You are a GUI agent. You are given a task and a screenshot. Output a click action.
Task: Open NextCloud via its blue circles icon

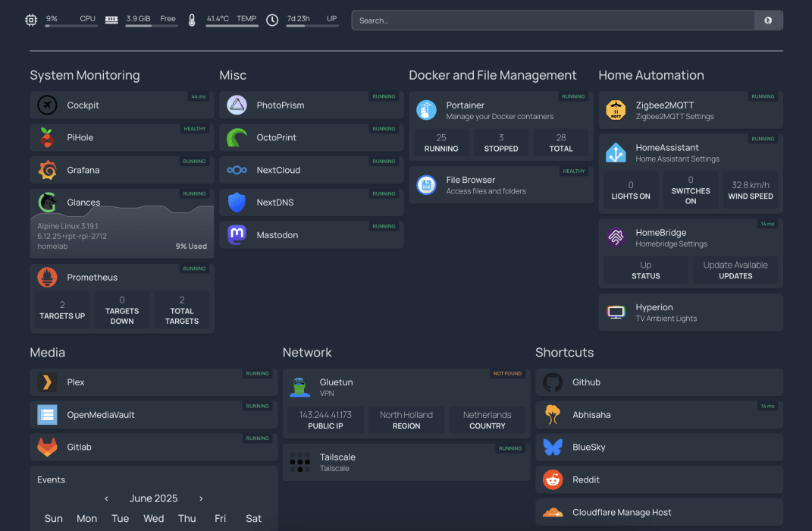pos(237,170)
